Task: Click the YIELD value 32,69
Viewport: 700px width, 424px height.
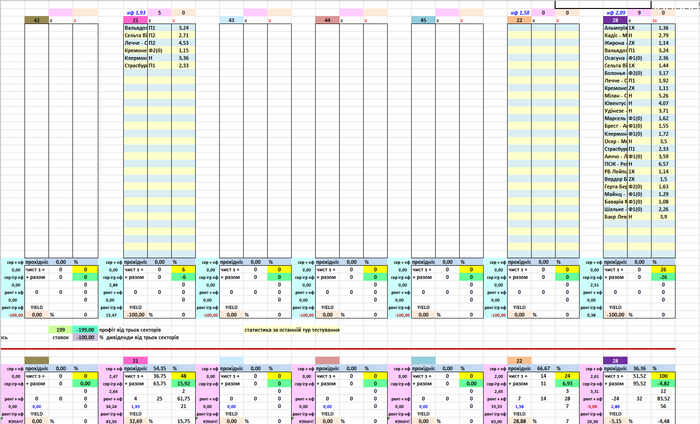Action: click(x=135, y=421)
